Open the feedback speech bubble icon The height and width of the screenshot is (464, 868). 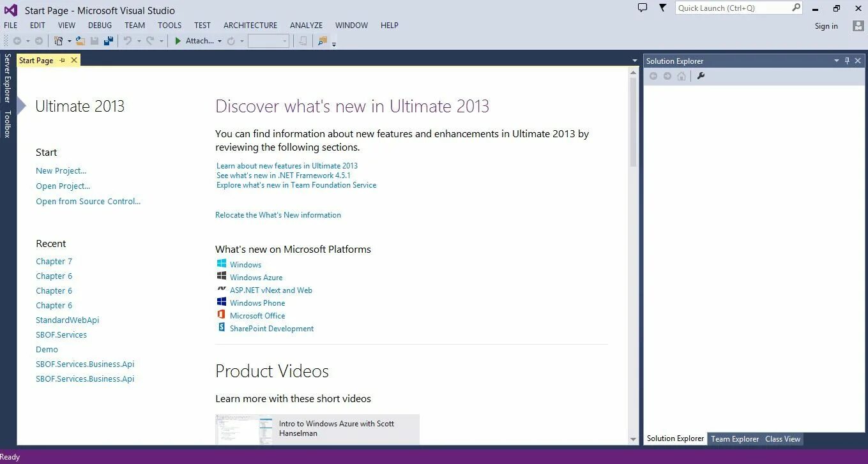[643, 8]
